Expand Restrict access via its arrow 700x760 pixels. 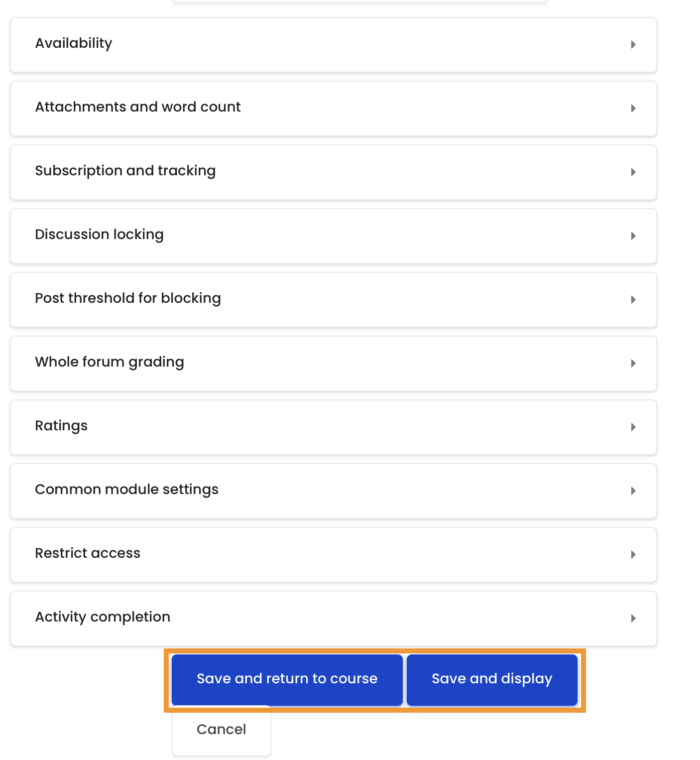coord(633,555)
